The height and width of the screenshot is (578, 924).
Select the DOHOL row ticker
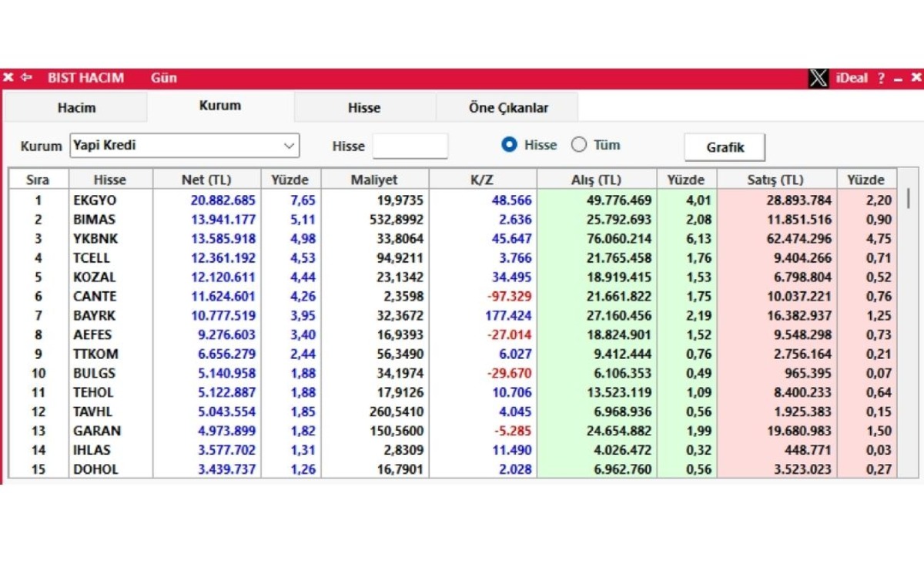(96, 469)
